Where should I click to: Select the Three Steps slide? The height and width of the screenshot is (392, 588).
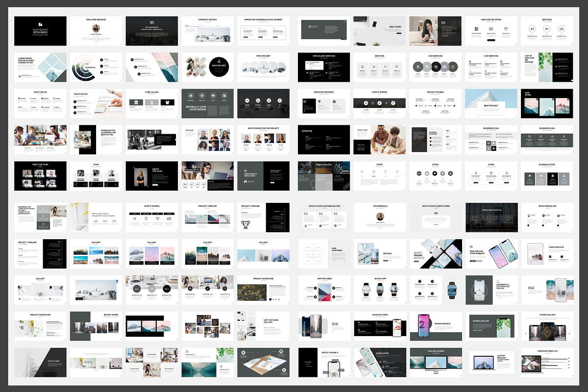(x=380, y=363)
